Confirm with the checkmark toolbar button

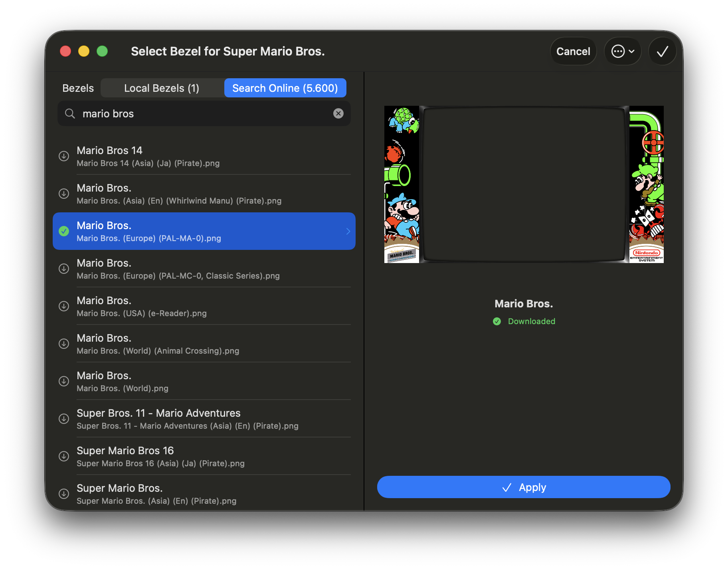(663, 51)
